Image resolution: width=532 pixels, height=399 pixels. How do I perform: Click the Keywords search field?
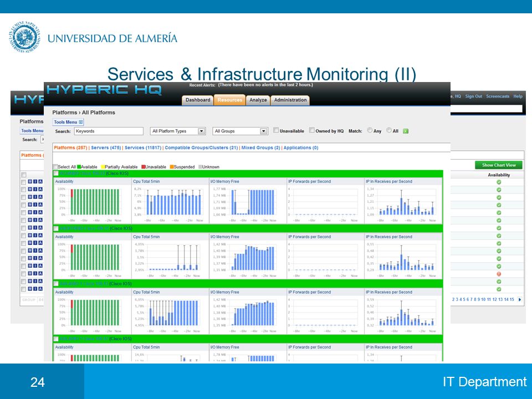coord(109,131)
